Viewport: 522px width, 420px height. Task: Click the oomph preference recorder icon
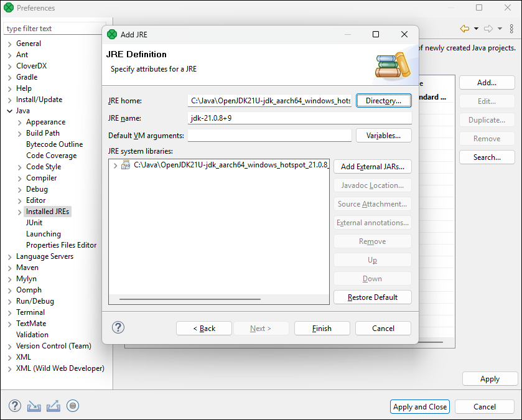73,406
